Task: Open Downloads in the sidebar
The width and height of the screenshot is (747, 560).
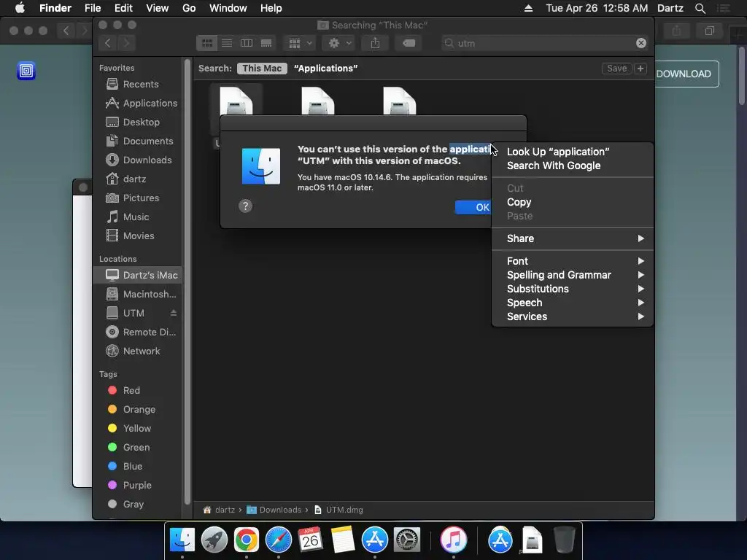Action: pos(138,160)
